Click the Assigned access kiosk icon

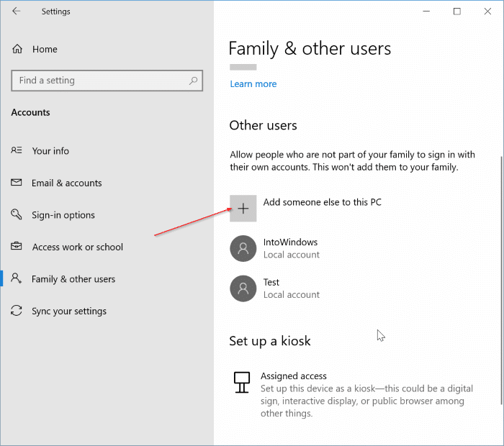[242, 382]
